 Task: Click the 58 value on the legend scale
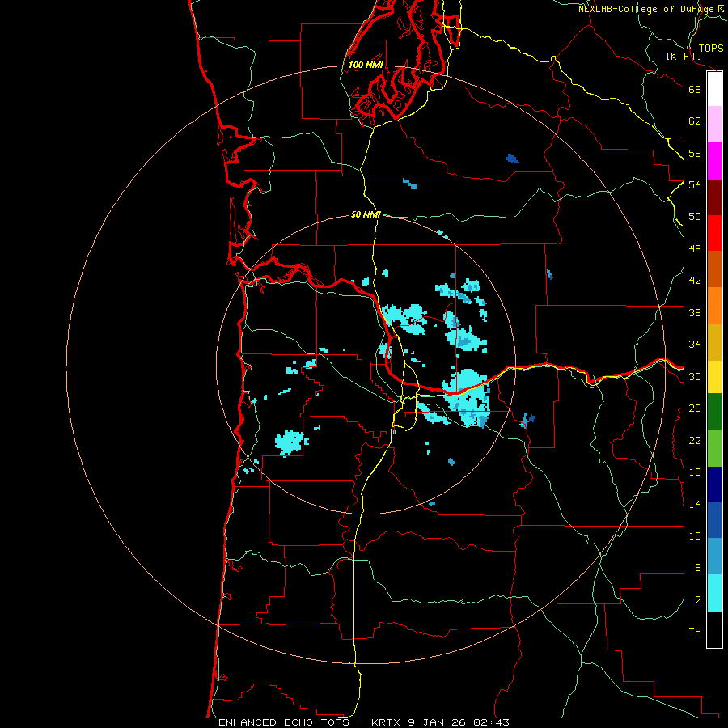tap(695, 153)
